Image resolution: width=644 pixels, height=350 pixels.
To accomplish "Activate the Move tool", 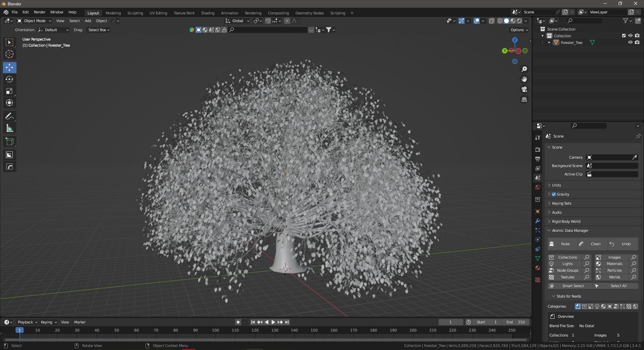I will (x=9, y=67).
